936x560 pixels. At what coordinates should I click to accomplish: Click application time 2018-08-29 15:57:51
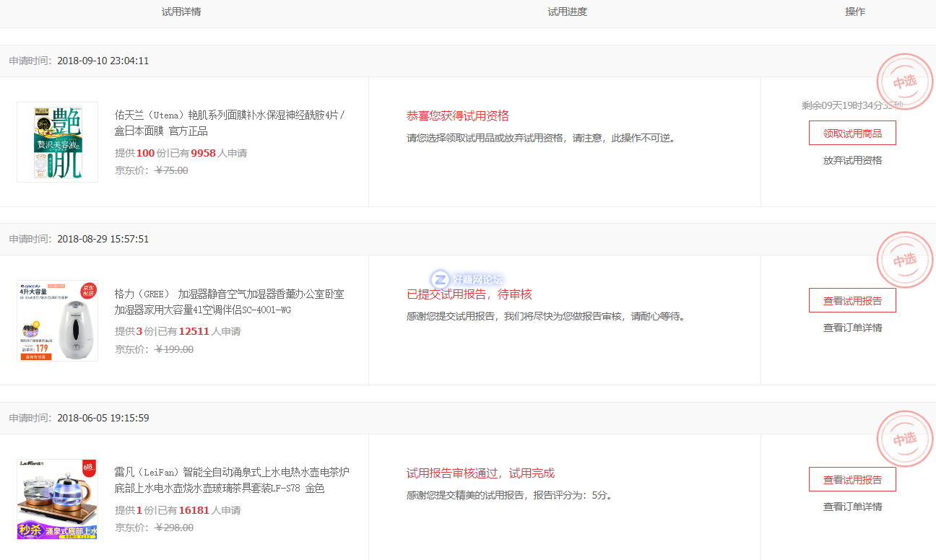(x=103, y=239)
